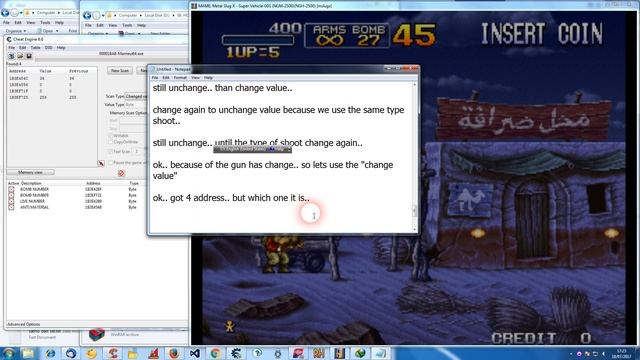Click the orange round taskbar icon
Viewport: 640px width, 360px height.
point(91,353)
